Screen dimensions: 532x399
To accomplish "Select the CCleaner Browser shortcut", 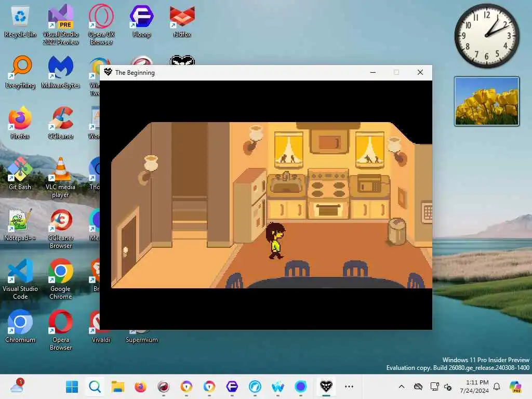I will click(x=60, y=229).
